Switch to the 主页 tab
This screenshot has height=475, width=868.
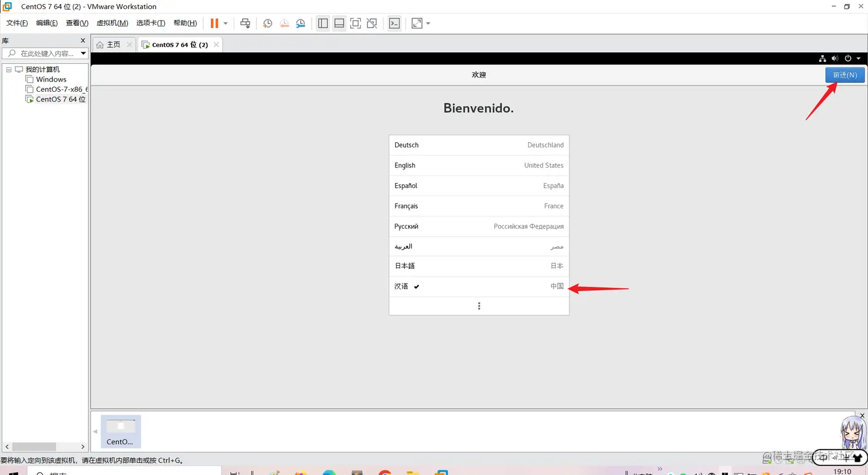pyautogui.click(x=113, y=44)
